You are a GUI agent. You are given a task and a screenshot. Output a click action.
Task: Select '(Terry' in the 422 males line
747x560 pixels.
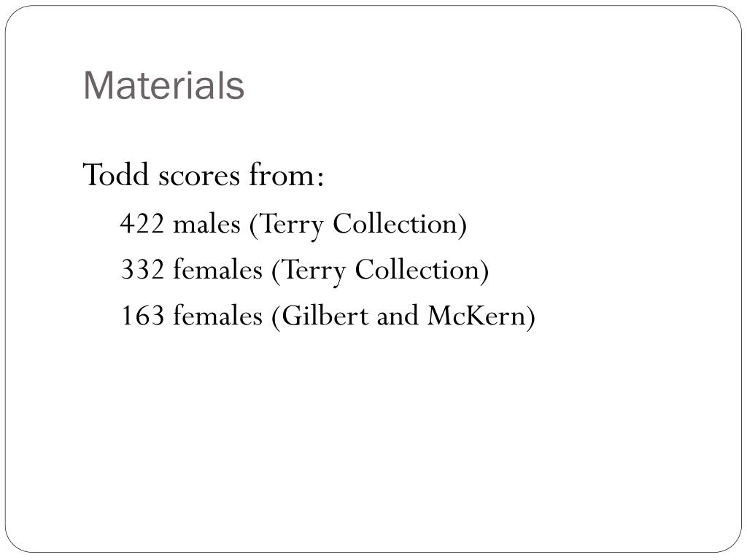tap(286, 225)
